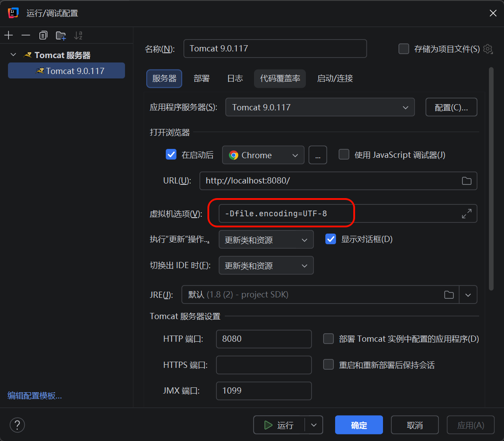Click the 名称 input field
The width and height of the screenshot is (504, 441).
[275, 49]
